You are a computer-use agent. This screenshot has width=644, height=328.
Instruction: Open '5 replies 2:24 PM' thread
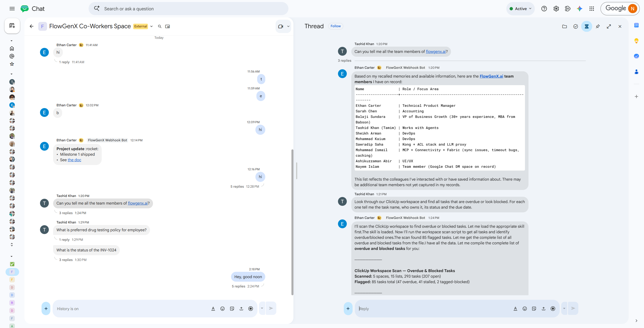click(x=245, y=286)
